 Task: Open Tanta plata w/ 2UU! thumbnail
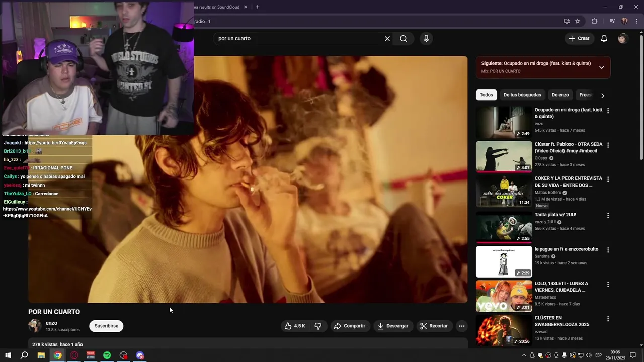tap(504, 227)
